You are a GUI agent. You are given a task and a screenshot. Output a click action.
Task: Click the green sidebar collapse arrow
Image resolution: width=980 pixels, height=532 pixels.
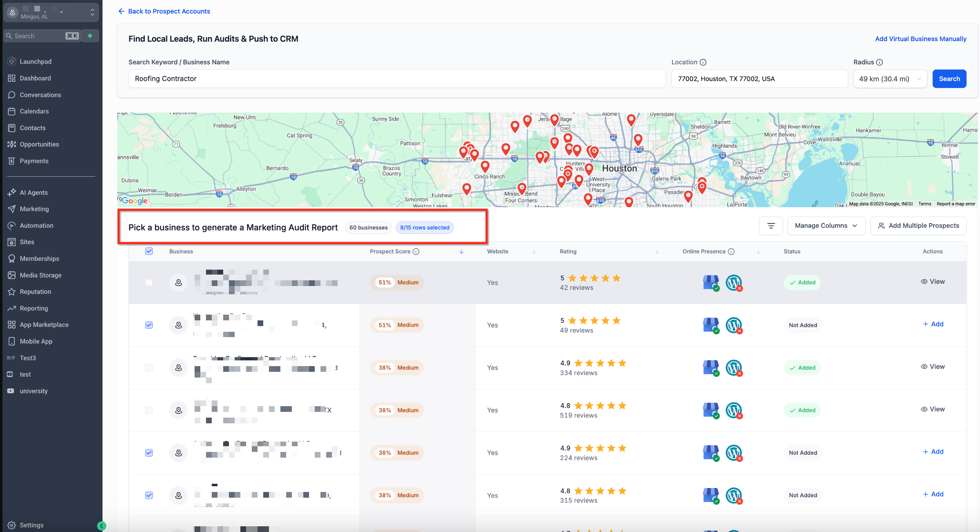tap(101, 526)
